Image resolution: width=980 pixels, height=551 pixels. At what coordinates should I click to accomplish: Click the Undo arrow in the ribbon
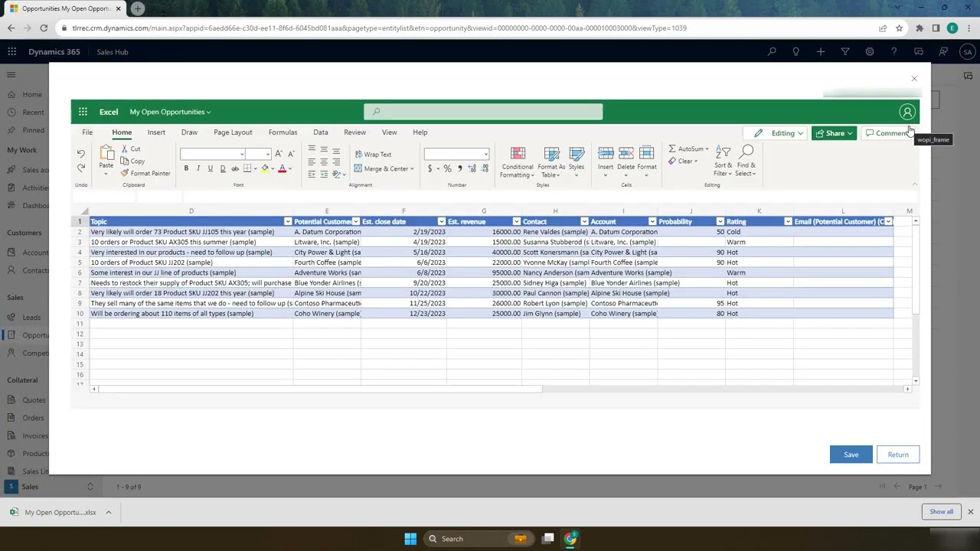point(81,154)
